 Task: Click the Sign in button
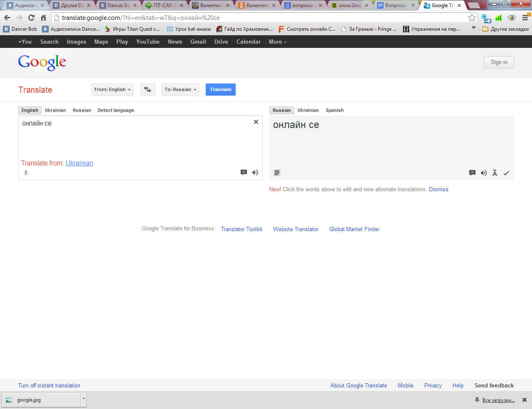click(499, 62)
